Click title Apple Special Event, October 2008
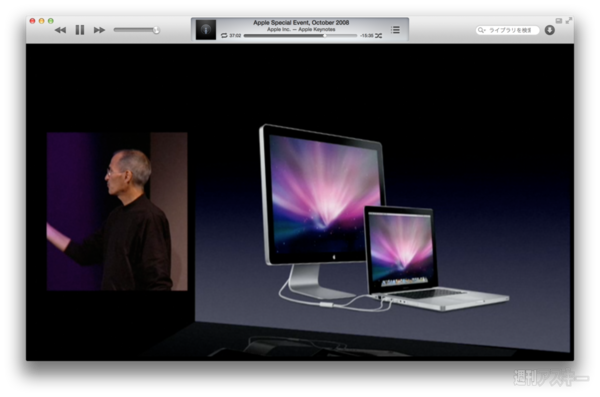Screen dimensions: 600x397 coord(301,23)
